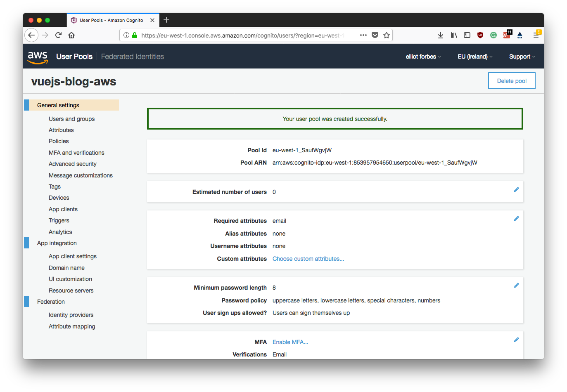Viewport: 567px width, 392px height.
Task: Open Choose custom attributes link
Action: point(308,259)
